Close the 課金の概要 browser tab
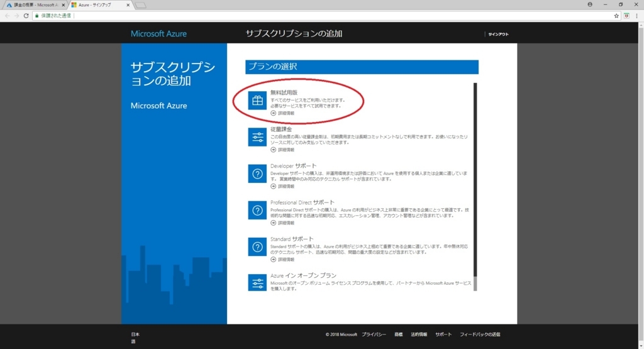Screen dimensions: 644x349 pyautogui.click(x=64, y=5)
